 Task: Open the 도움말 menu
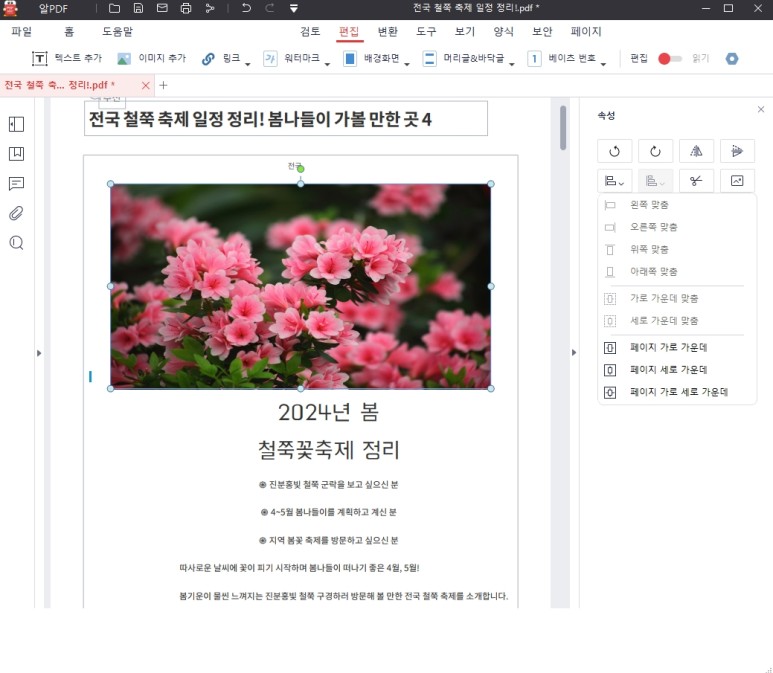click(x=117, y=32)
